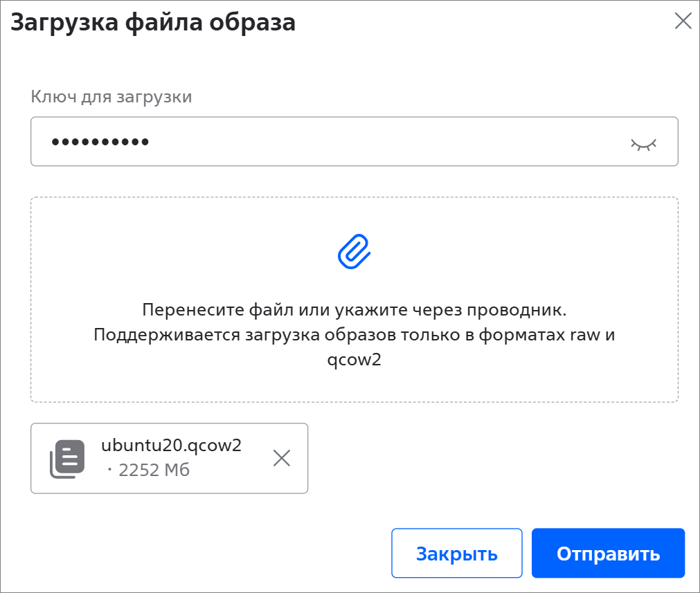Click the Закрыть button
This screenshot has width=700, height=593.
click(x=457, y=554)
